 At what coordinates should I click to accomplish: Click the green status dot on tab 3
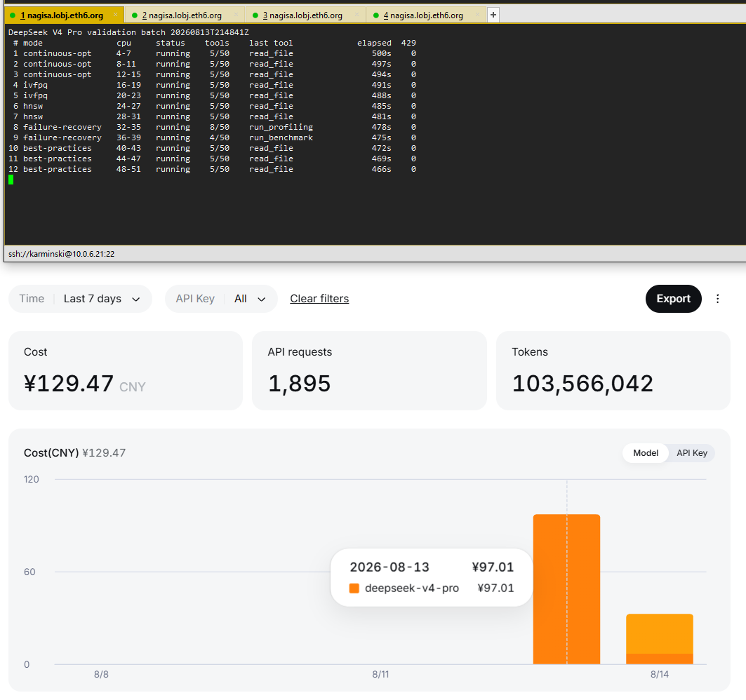[255, 15]
